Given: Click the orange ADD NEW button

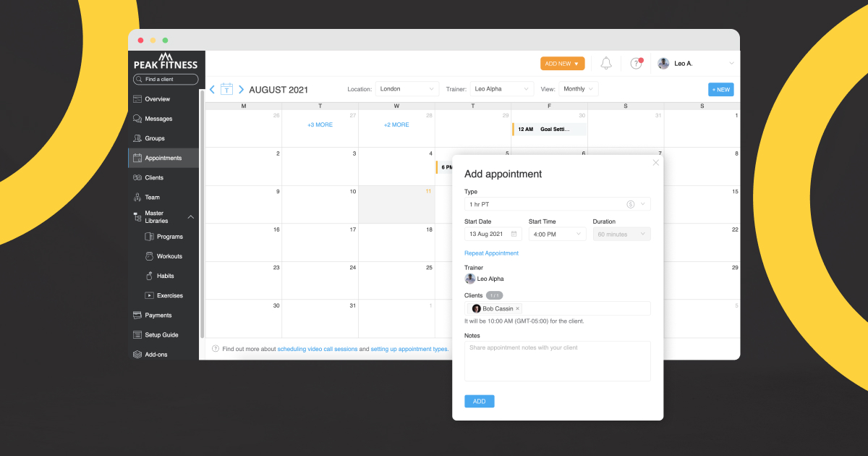Looking at the screenshot, I should pos(562,64).
